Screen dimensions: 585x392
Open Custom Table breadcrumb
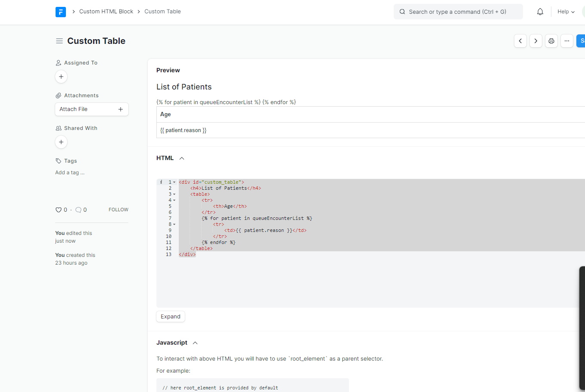[x=162, y=12]
